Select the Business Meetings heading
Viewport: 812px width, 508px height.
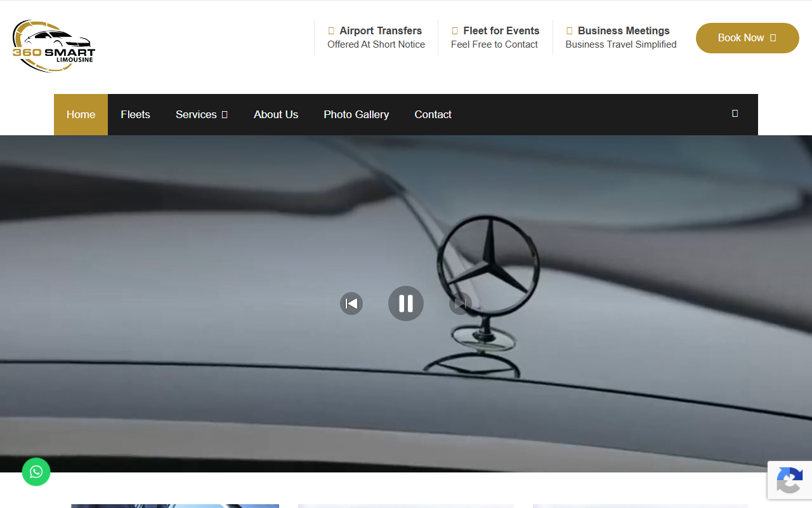point(624,30)
